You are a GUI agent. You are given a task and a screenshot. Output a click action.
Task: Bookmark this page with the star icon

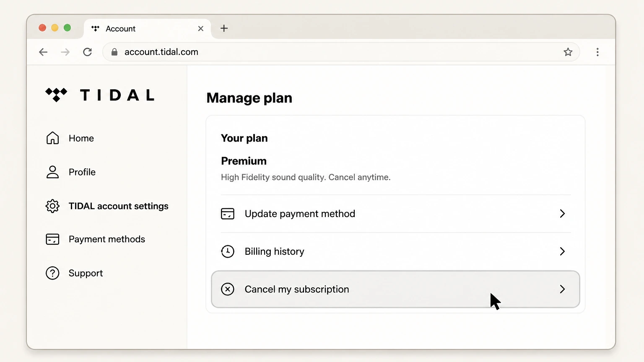(568, 52)
